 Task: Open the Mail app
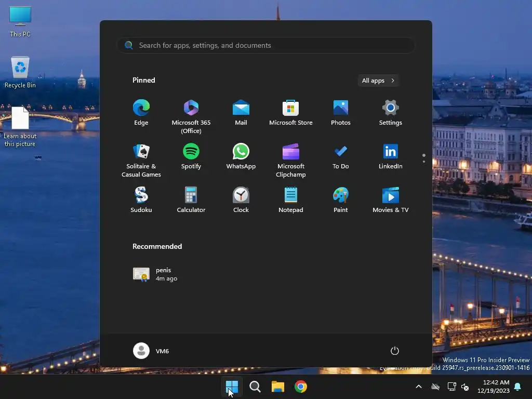[241, 113]
